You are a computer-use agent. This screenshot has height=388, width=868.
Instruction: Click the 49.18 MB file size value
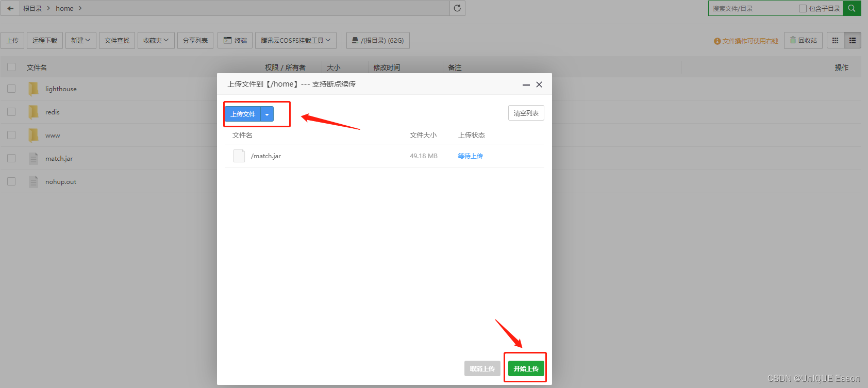[424, 156]
